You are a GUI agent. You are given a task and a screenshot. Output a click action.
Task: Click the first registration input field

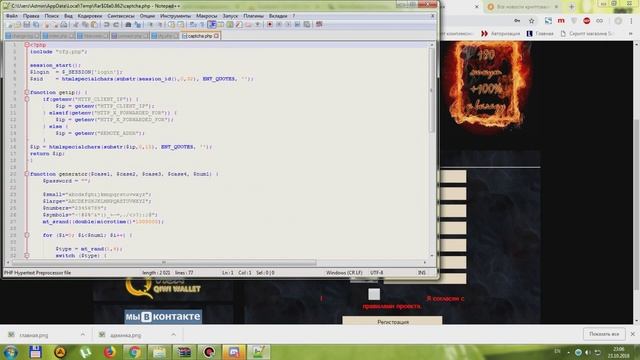pos(453,176)
